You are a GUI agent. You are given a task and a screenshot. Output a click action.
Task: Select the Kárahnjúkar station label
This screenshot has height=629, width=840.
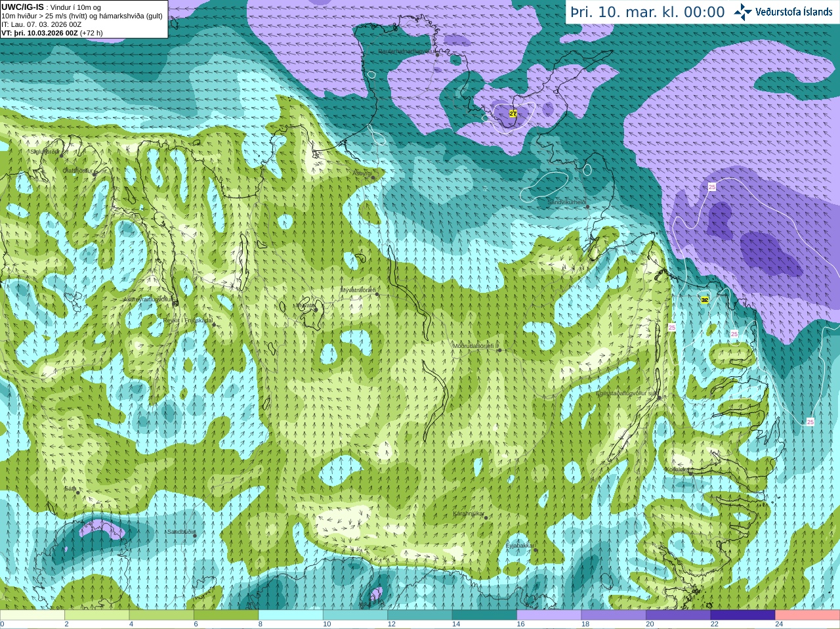click(469, 514)
